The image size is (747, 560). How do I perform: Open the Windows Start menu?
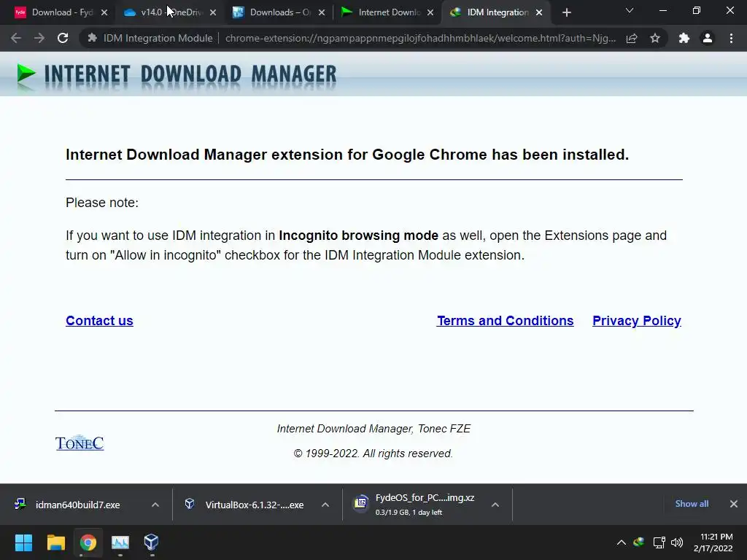pos(23,542)
